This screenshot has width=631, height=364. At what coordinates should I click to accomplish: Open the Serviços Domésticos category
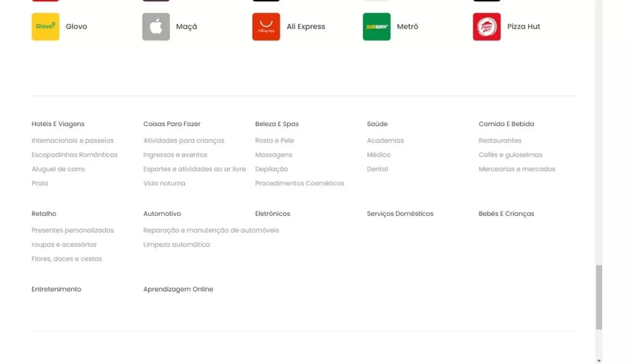(400, 214)
